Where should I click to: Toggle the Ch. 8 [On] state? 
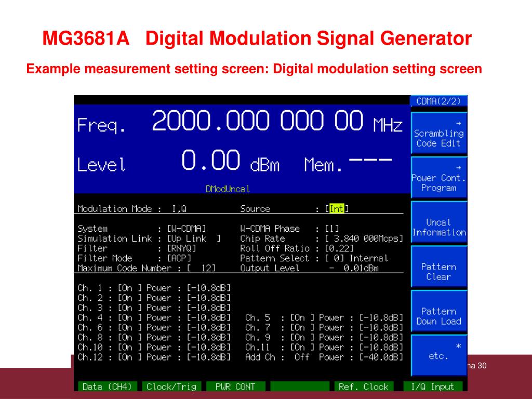coord(130,337)
